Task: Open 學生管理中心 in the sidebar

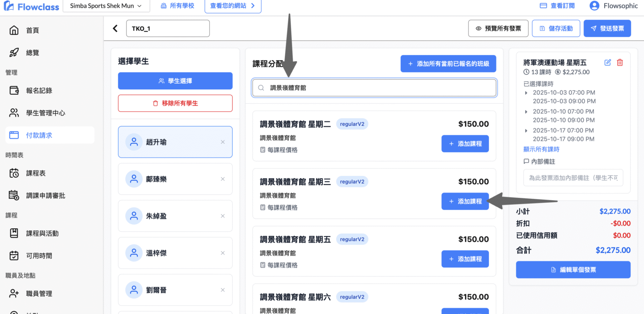Action: 45,113
